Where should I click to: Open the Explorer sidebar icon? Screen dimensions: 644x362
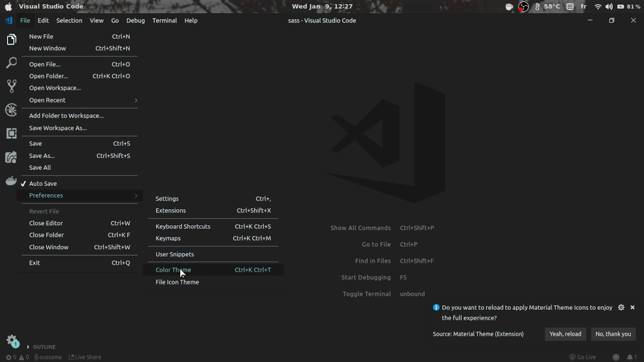pyautogui.click(x=11, y=39)
